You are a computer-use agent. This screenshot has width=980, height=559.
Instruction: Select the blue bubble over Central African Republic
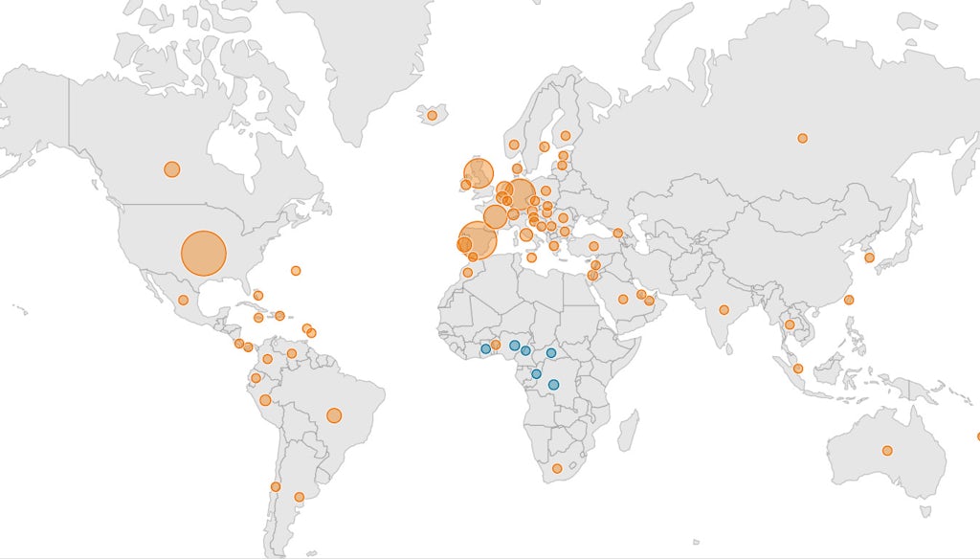click(x=551, y=353)
